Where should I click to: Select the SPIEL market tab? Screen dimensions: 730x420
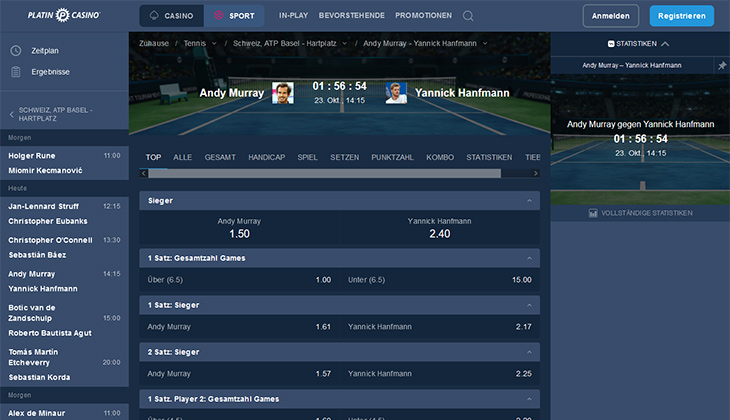(307, 157)
